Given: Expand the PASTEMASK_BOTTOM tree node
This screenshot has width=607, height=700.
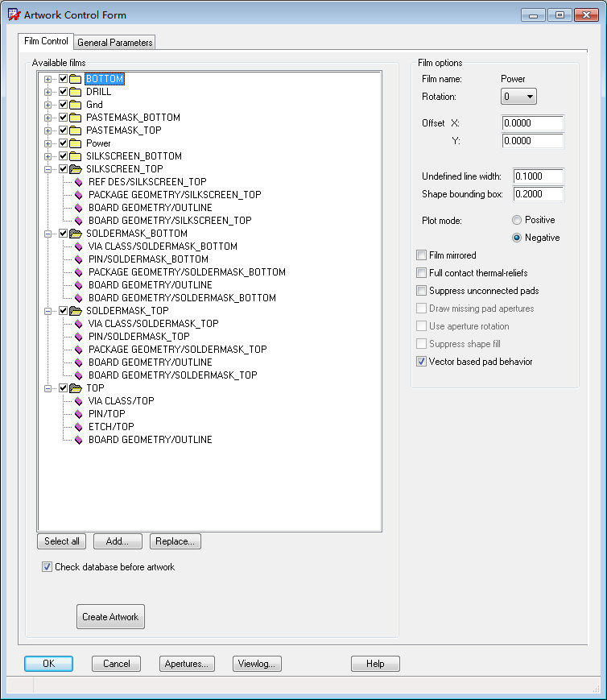Looking at the screenshot, I should point(47,118).
